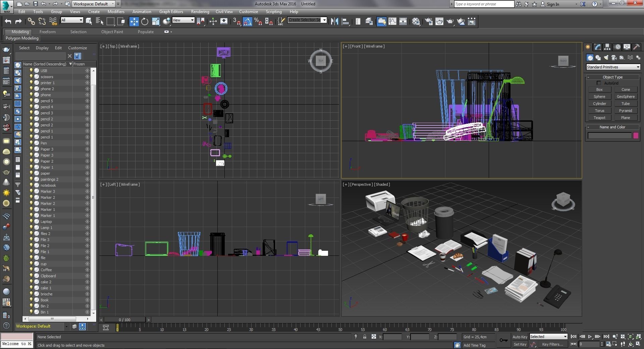This screenshot has height=349, width=644.
Task: Open the Motion panel tab
Action: pyautogui.click(x=617, y=47)
